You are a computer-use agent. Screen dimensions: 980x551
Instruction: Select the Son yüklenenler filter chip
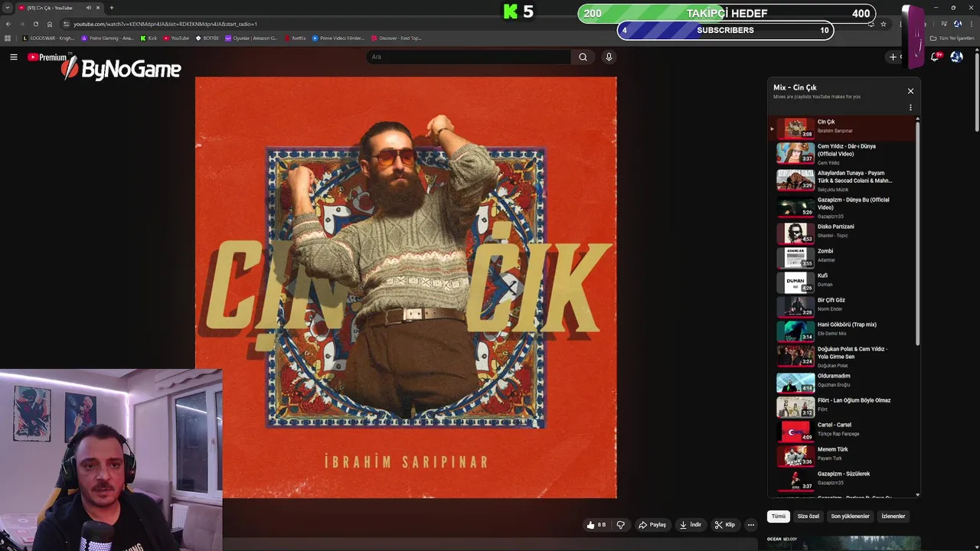(850, 517)
